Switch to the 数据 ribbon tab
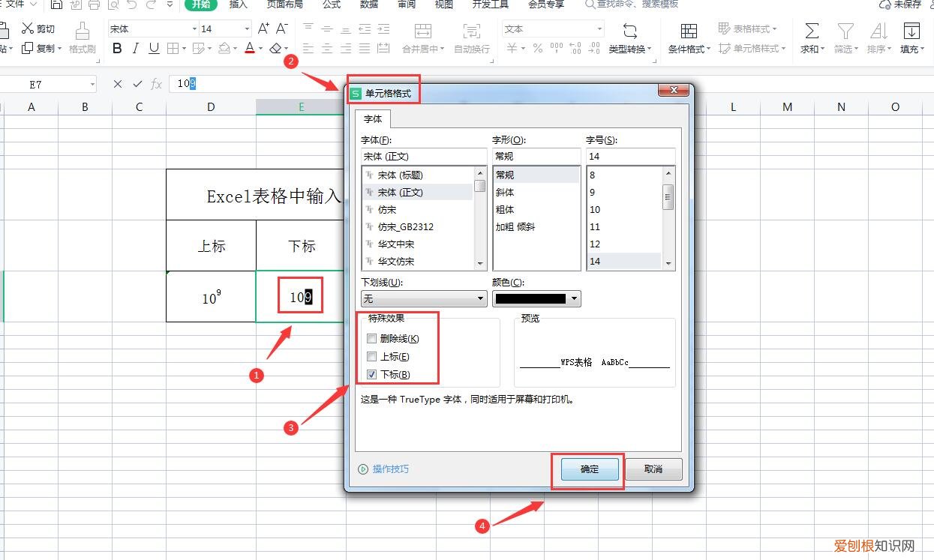934x560 pixels. coord(368,5)
